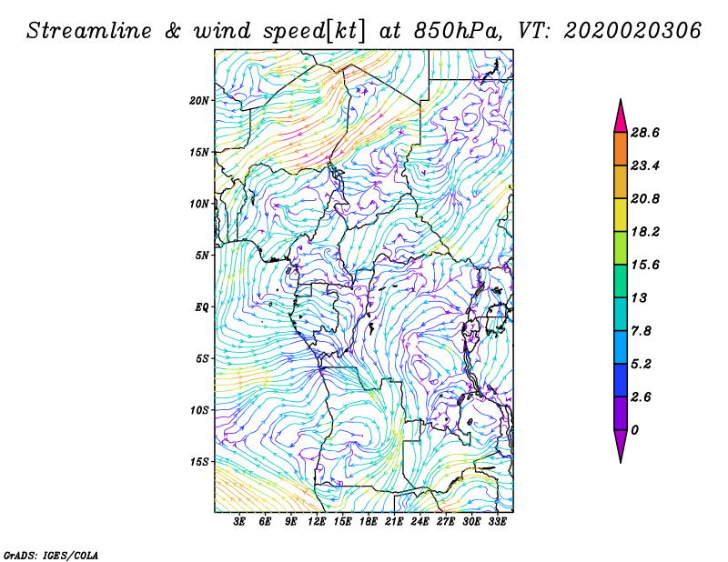The width and height of the screenshot is (728, 562).
Task: Click the 33E longitude axis label
Action: [x=498, y=522]
